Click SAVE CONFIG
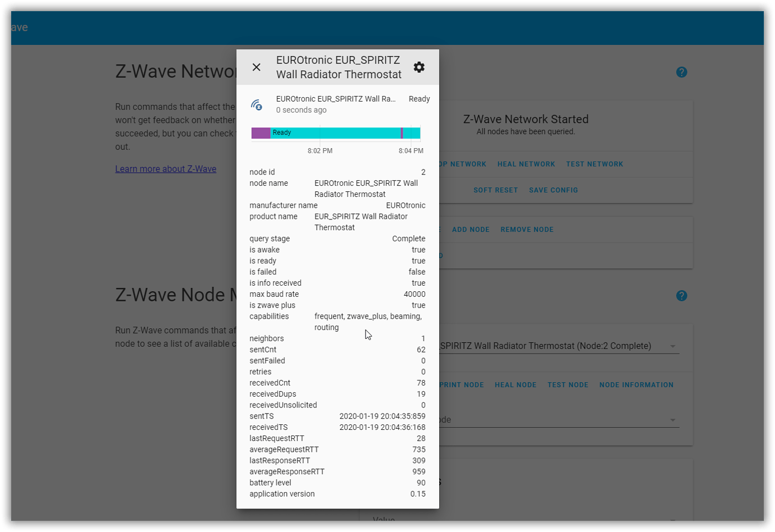775x532 pixels. (x=553, y=190)
